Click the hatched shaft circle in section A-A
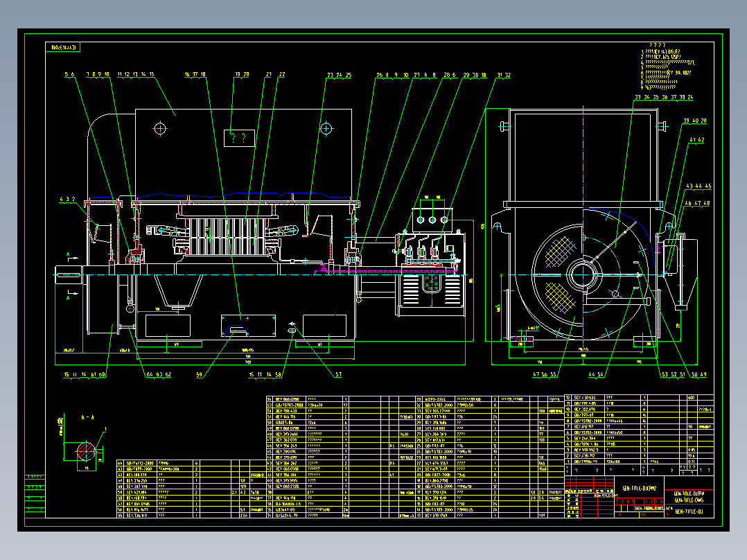747x560 pixels. click(x=86, y=451)
